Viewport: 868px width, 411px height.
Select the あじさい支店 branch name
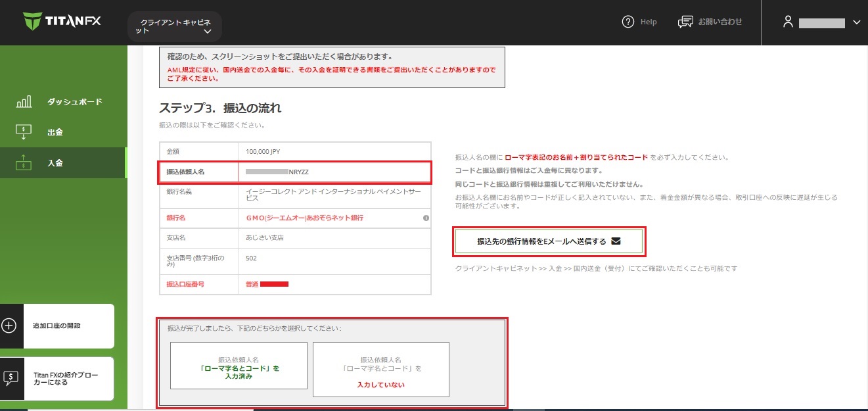265,237
